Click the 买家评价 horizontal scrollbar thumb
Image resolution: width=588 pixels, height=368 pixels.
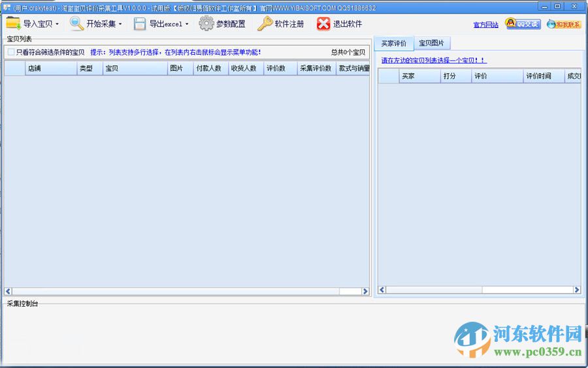click(x=434, y=290)
